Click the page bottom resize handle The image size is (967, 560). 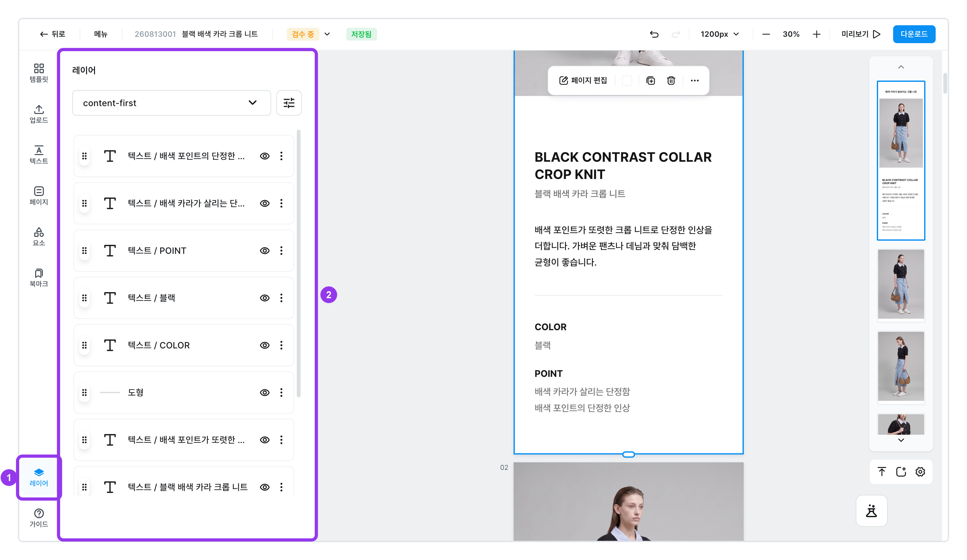point(629,455)
